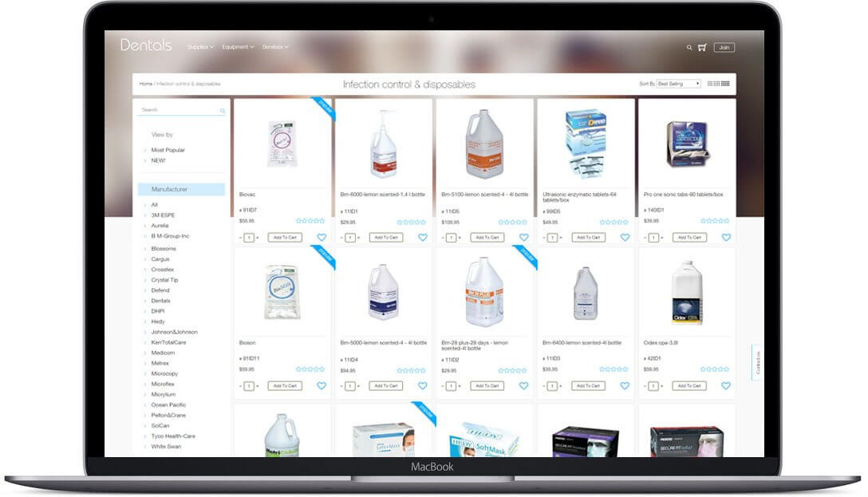
Task: Increase Bm-6400-lemon scented quantity with plus
Action: pyautogui.click(x=561, y=386)
